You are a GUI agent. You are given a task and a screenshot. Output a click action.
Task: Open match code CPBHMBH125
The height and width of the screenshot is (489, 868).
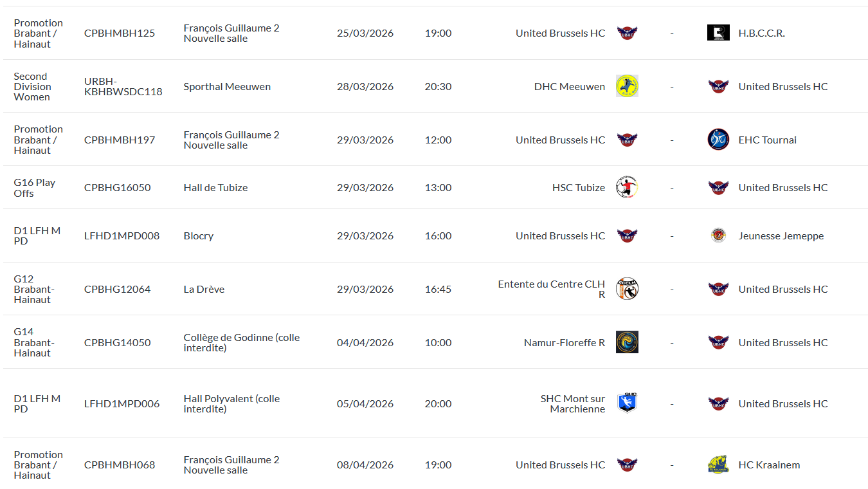[120, 33]
